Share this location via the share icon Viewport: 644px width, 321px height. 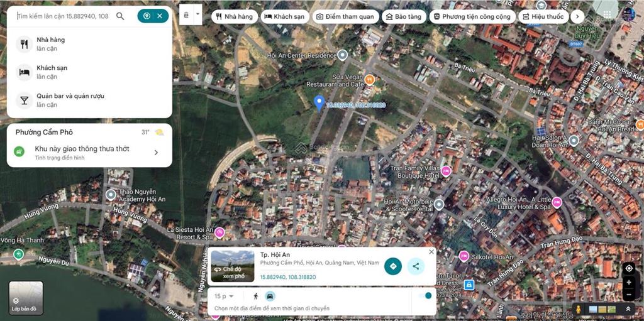415,266
